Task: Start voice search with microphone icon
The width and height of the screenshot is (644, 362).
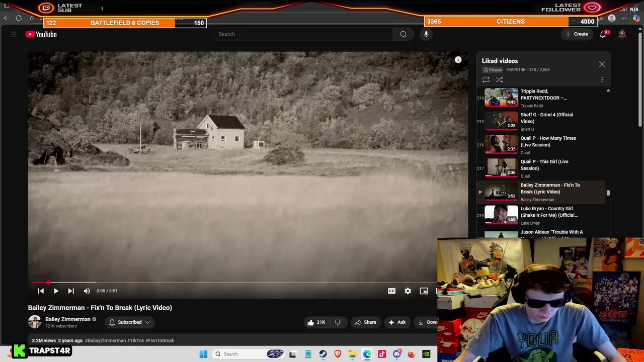Action: point(426,34)
